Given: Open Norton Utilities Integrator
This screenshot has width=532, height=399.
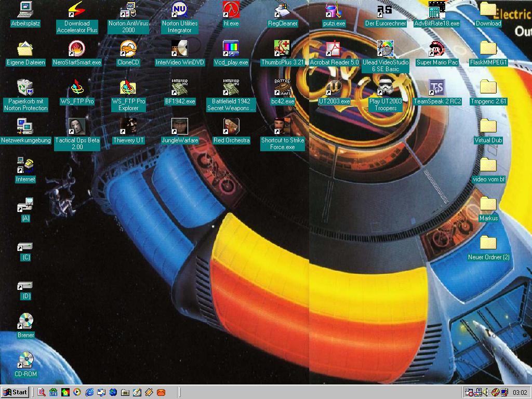Looking at the screenshot, I should click(x=180, y=17).
